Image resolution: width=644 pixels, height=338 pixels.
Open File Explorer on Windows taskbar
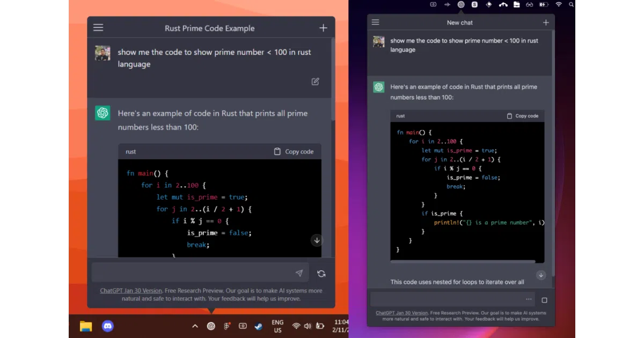[x=86, y=326]
